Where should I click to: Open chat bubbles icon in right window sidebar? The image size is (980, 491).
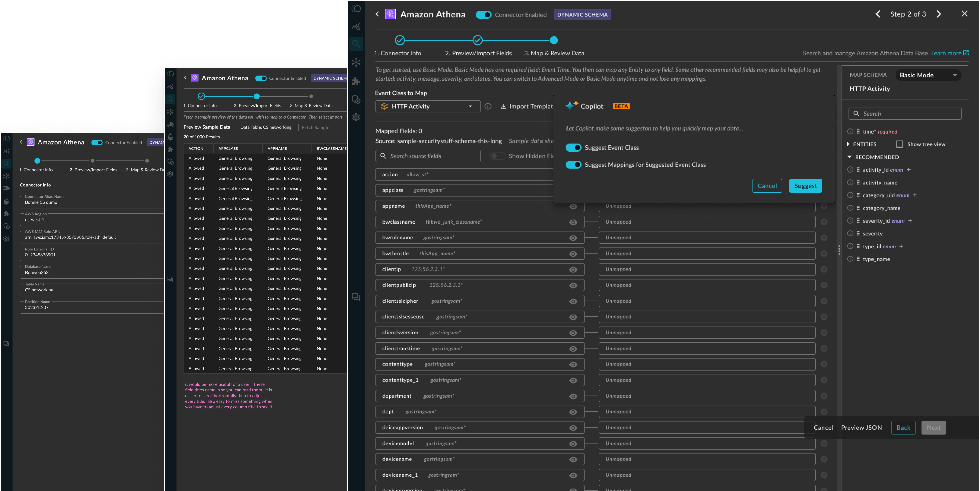[356, 297]
